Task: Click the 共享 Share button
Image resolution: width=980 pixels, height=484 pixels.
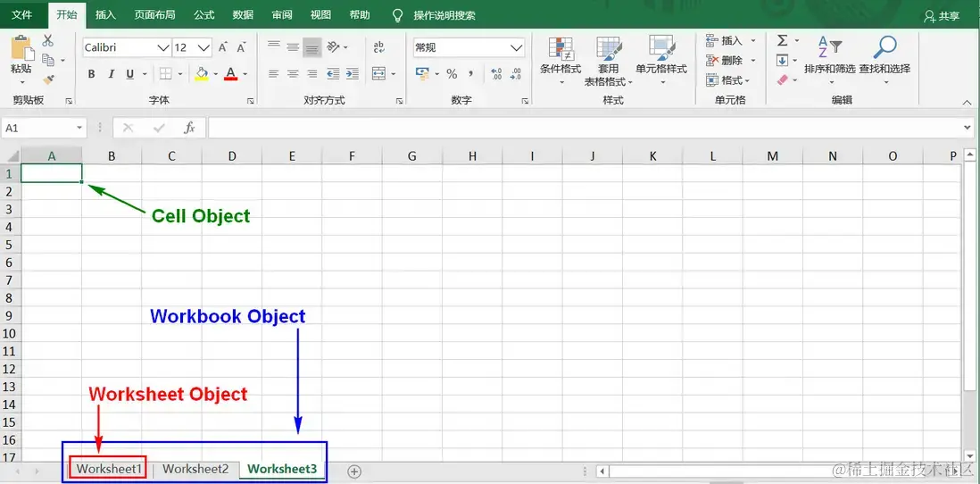Action: pyautogui.click(x=942, y=17)
